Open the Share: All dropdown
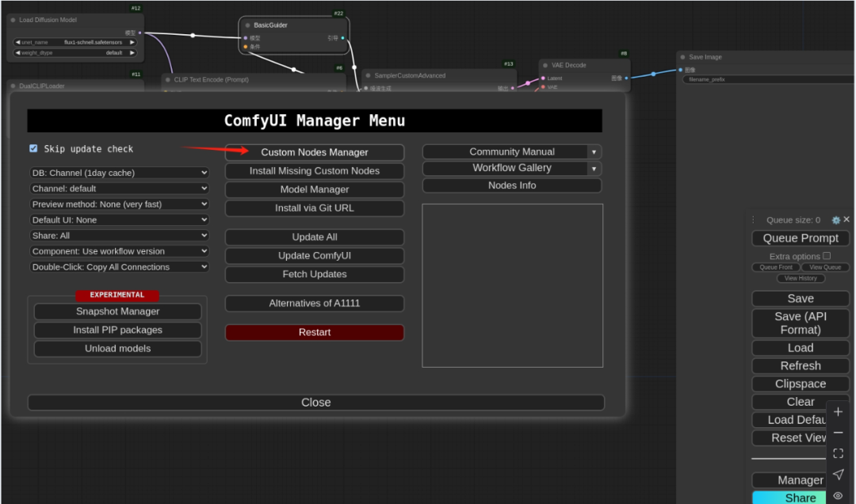Screen dimensions: 856x504 119,236
